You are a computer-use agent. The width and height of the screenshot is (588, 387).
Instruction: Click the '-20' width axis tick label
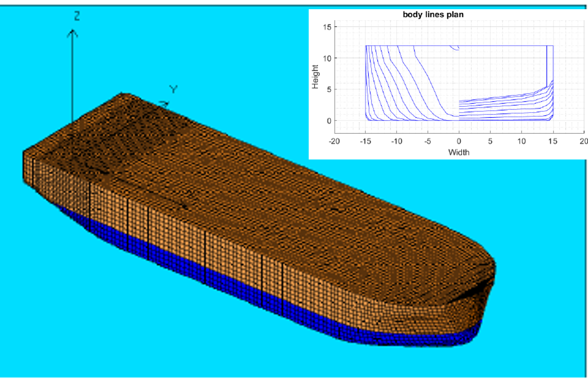click(334, 142)
